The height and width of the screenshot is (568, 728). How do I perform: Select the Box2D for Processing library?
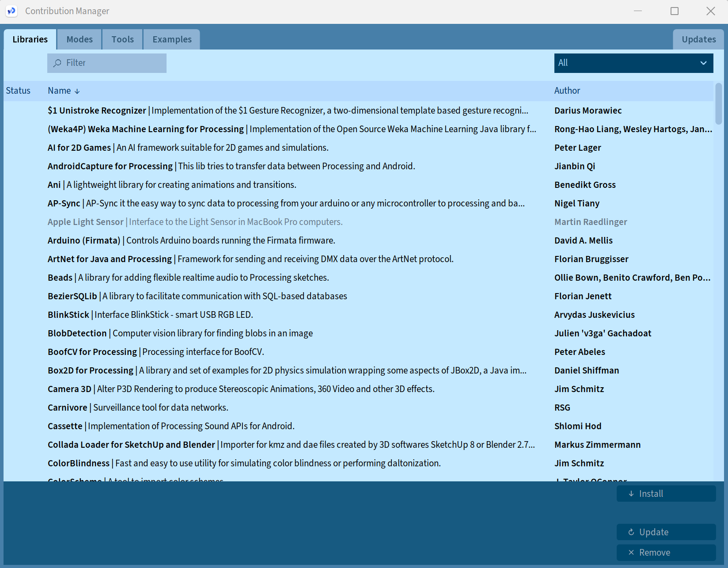click(x=91, y=370)
